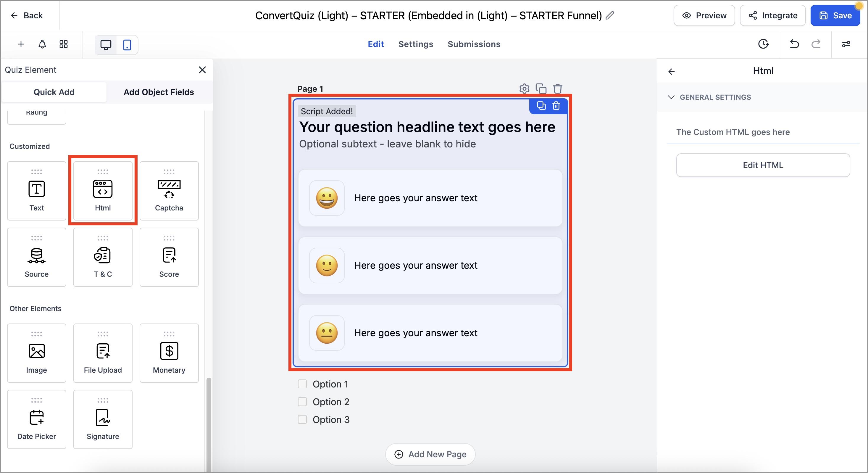
Task: Check the Option 1 checkbox
Action: point(302,384)
